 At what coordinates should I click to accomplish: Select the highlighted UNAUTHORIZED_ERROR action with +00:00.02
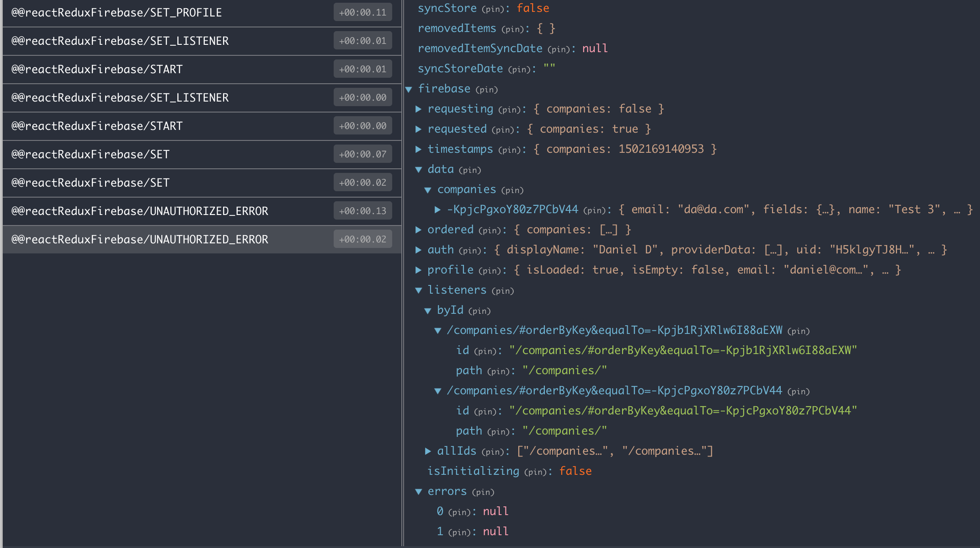click(x=202, y=240)
